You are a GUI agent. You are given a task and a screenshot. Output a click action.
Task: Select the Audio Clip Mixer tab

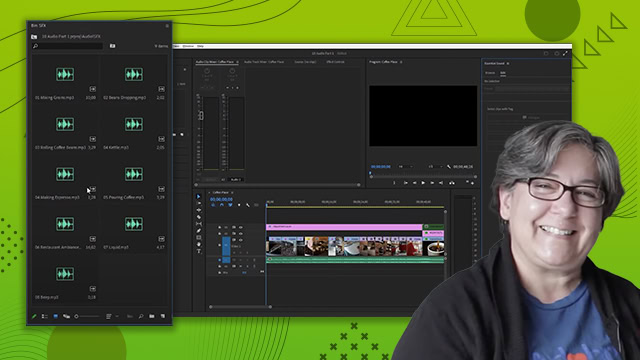click(x=215, y=62)
